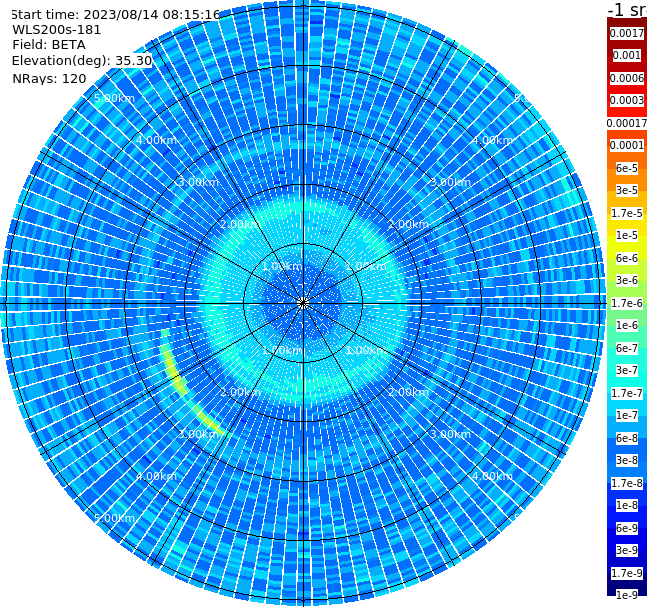This screenshot has height=607, width=647.
Task: Click the 3e-8 colorbar tick label
Action: click(x=627, y=460)
